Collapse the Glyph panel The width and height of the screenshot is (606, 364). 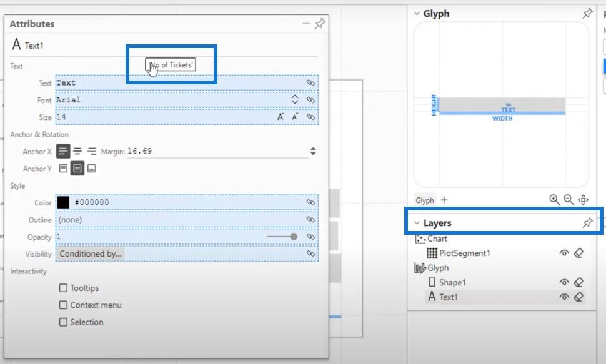417,14
